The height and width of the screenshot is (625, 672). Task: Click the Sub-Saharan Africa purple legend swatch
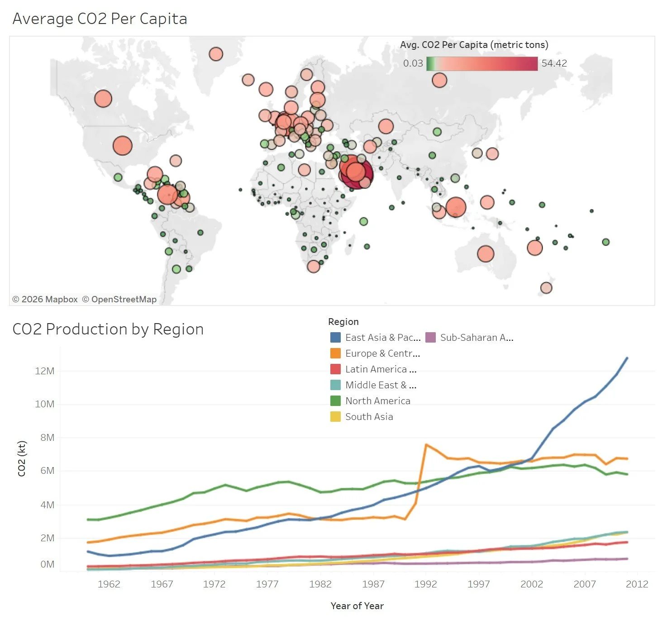(x=430, y=337)
